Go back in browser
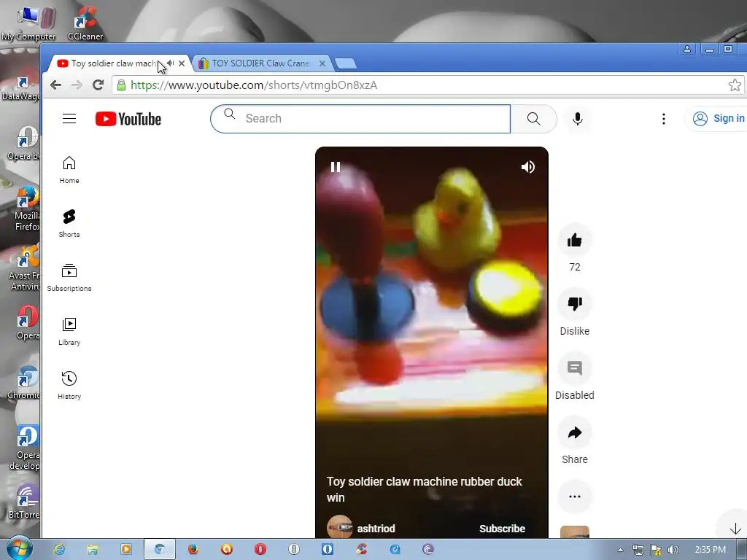The image size is (747, 560). [x=55, y=85]
